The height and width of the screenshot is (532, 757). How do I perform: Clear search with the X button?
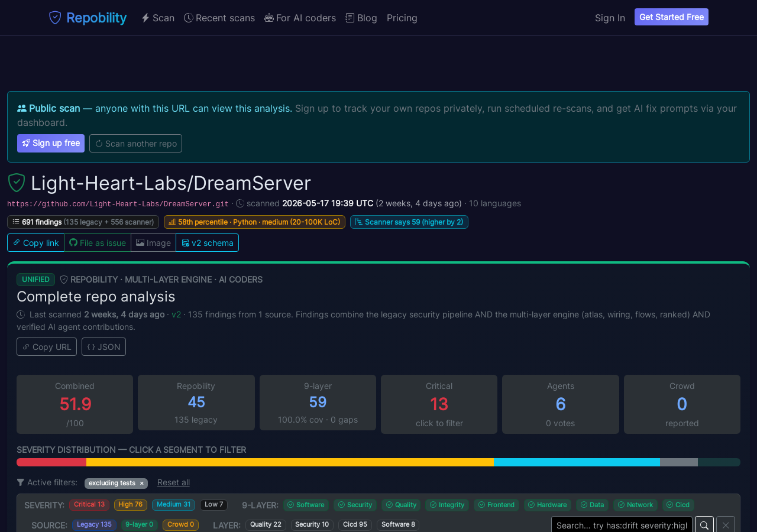coord(726,525)
